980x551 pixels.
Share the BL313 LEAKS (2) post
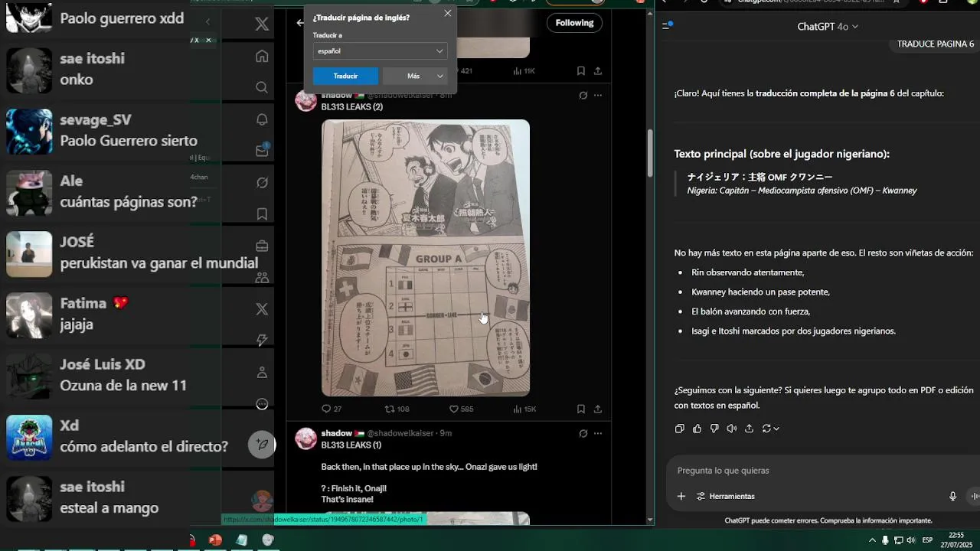pos(598,409)
